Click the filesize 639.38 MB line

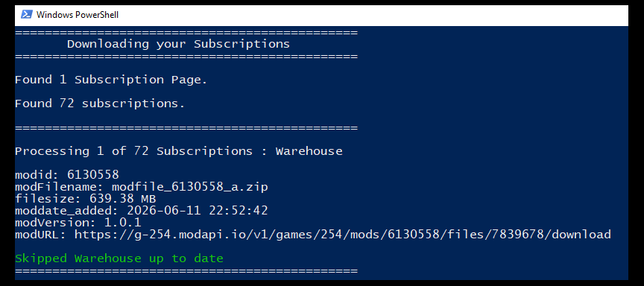pos(86,200)
